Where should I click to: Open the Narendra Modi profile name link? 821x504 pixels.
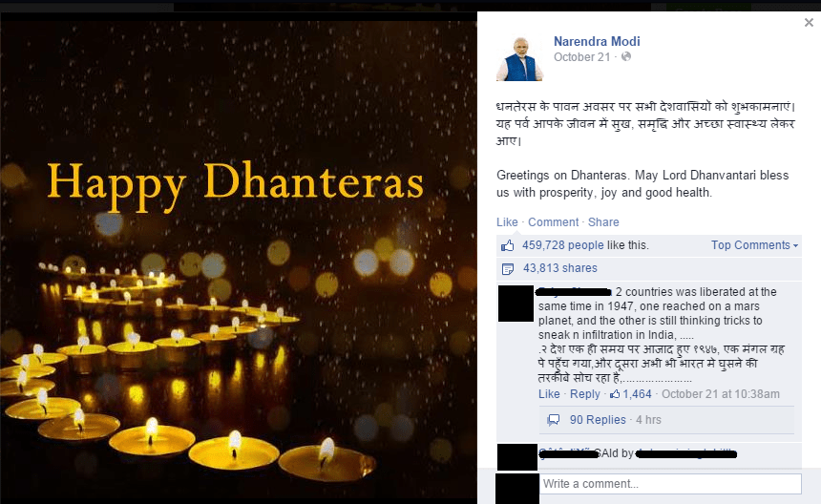[597, 41]
